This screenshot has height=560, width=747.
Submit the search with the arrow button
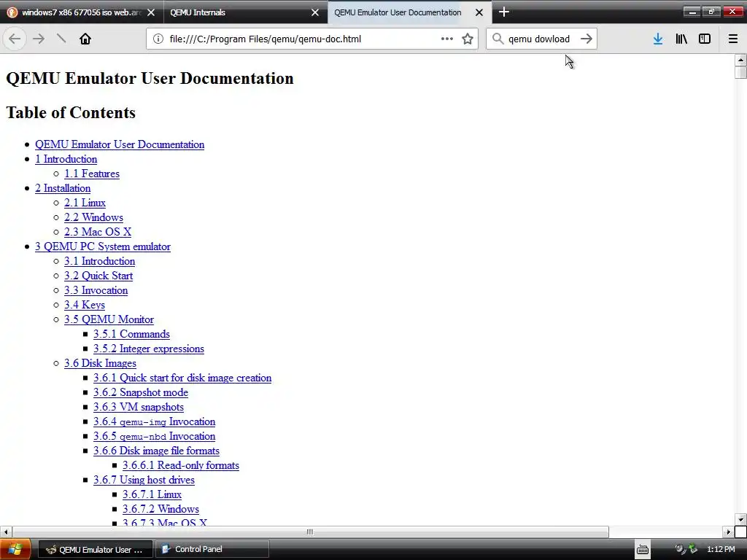tap(587, 39)
